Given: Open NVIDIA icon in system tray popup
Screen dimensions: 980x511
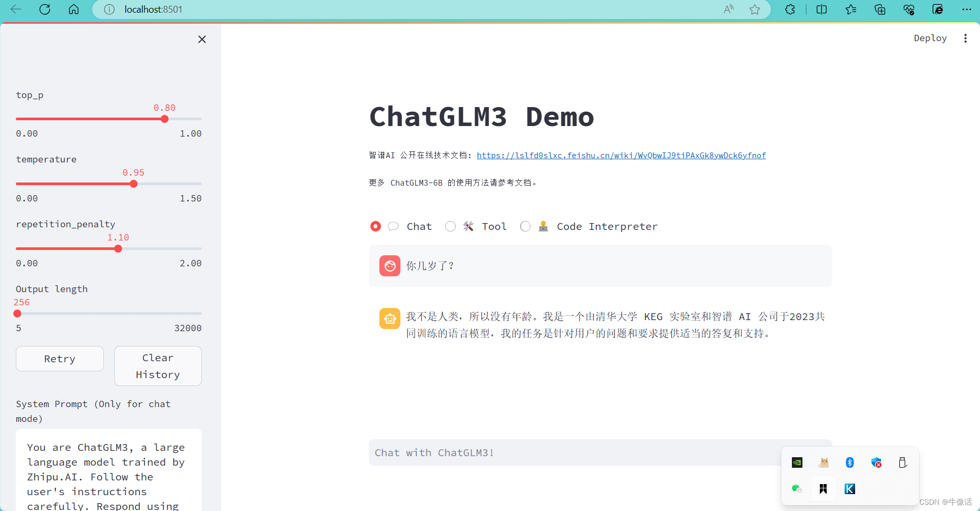Looking at the screenshot, I should click(797, 462).
